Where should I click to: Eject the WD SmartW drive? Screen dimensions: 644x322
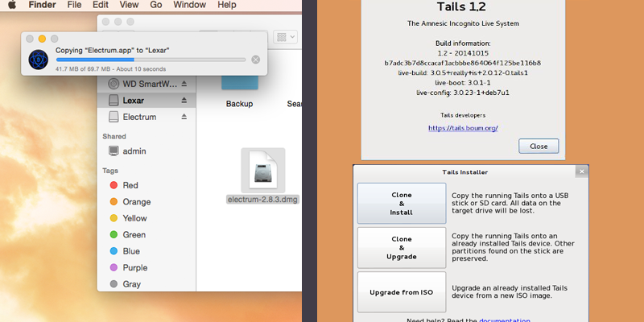tap(184, 84)
